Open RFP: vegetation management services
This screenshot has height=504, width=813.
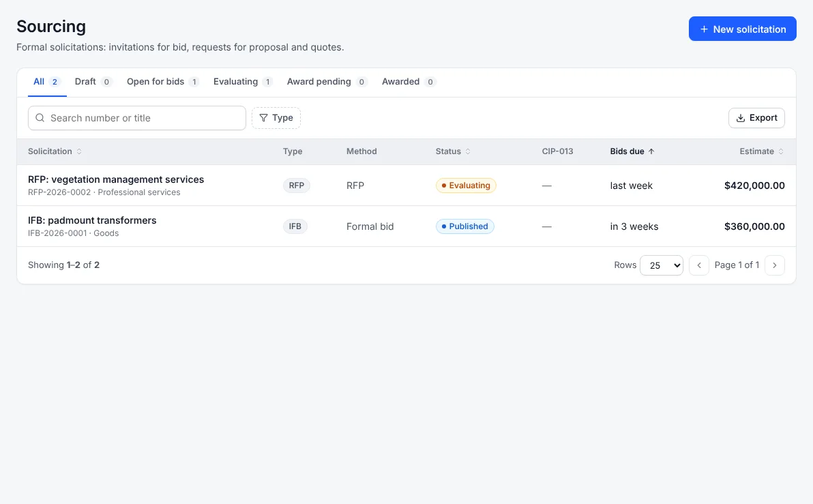pyautogui.click(x=116, y=179)
